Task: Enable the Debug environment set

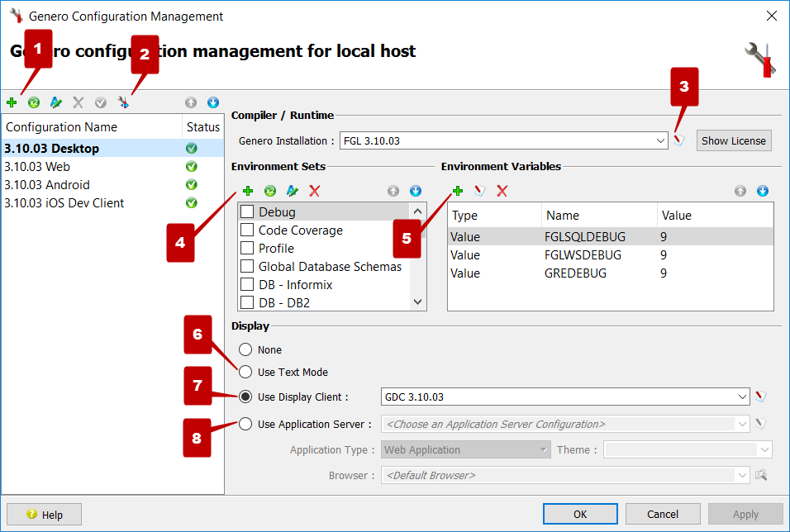Action: point(247,211)
